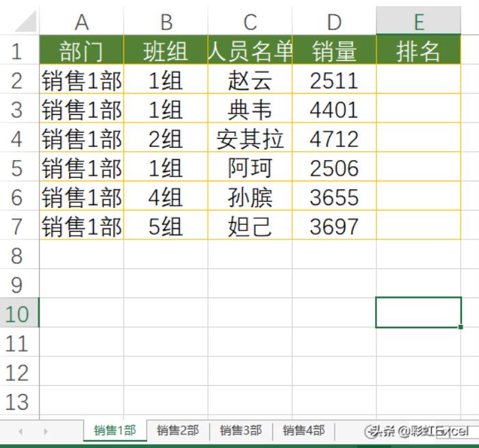Viewport: 479px width, 448px height.
Task: Select column D header
Action: 334,22
